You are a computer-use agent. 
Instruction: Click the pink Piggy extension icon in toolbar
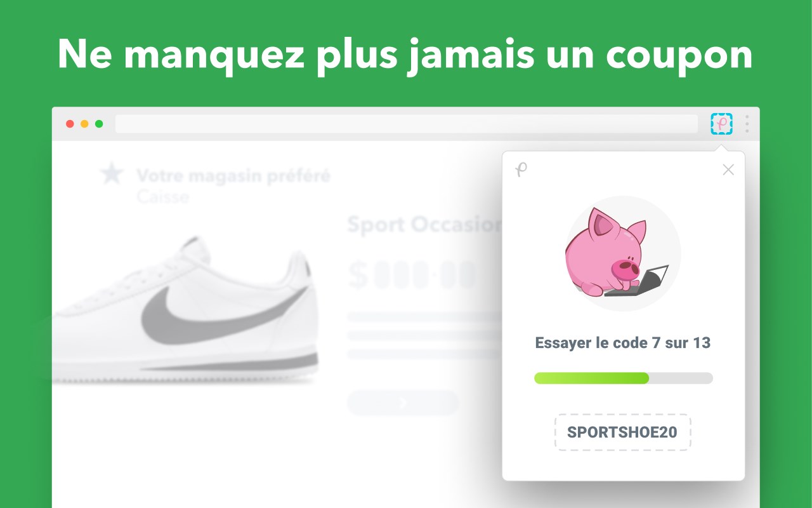point(721,123)
